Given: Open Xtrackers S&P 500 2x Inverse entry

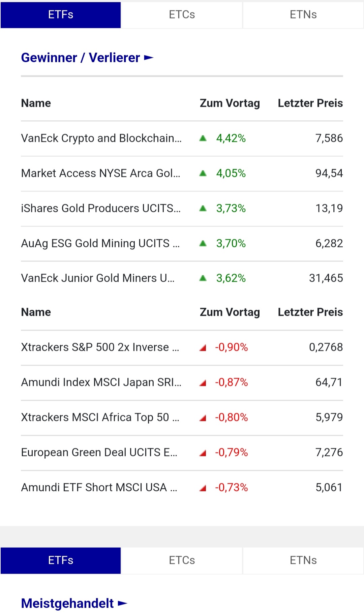Looking at the screenshot, I should point(100,347).
